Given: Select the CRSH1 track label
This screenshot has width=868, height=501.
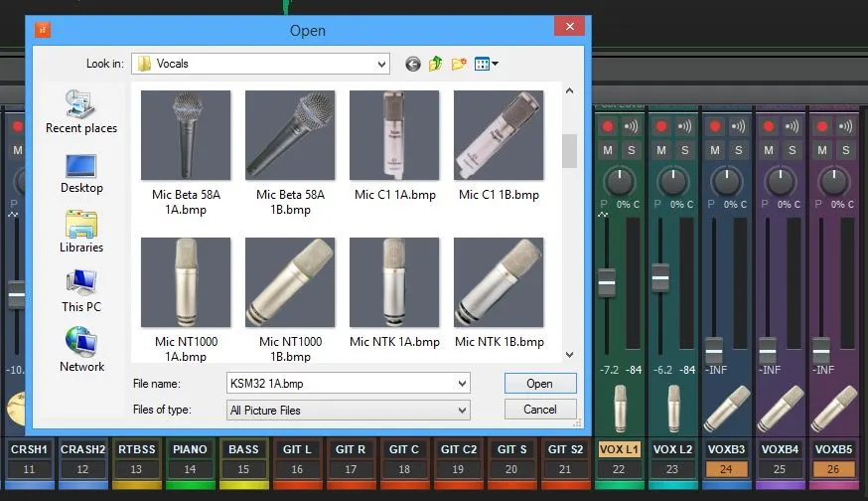Looking at the screenshot, I should tap(30, 449).
